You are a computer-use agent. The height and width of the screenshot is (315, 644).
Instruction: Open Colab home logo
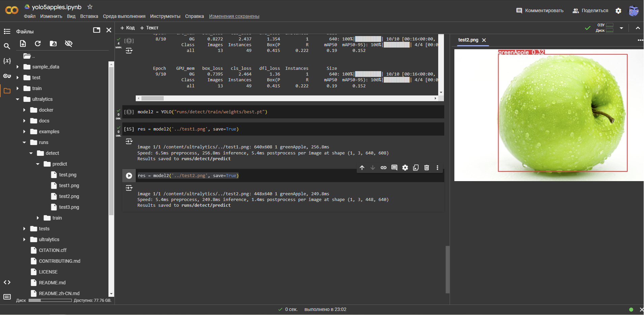click(x=12, y=10)
